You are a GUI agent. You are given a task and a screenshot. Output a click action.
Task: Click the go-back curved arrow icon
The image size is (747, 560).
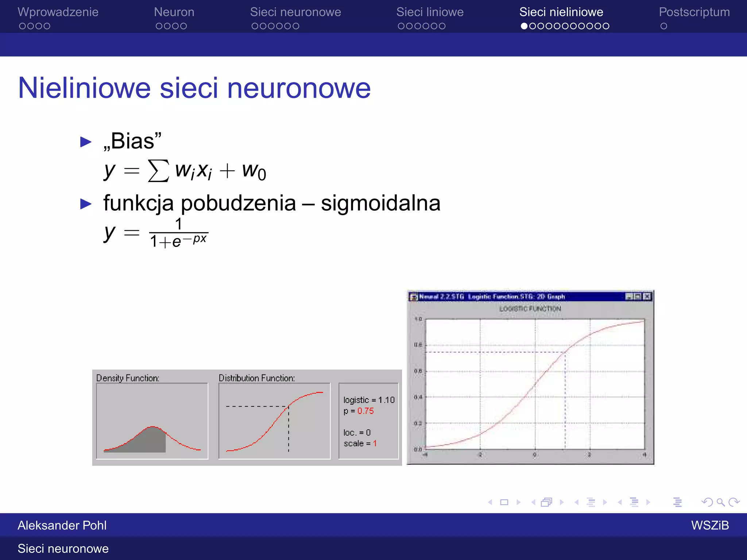pyautogui.click(x=707, y=502)
